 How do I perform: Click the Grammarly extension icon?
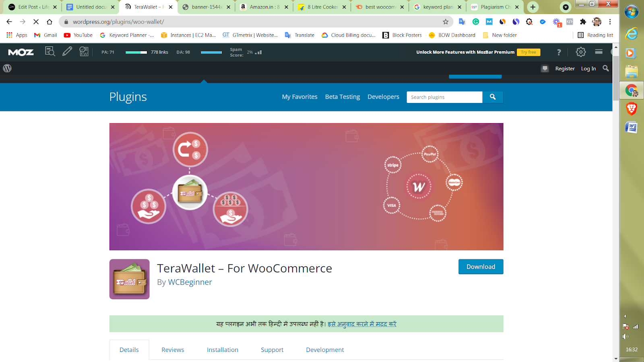[476, 22]
